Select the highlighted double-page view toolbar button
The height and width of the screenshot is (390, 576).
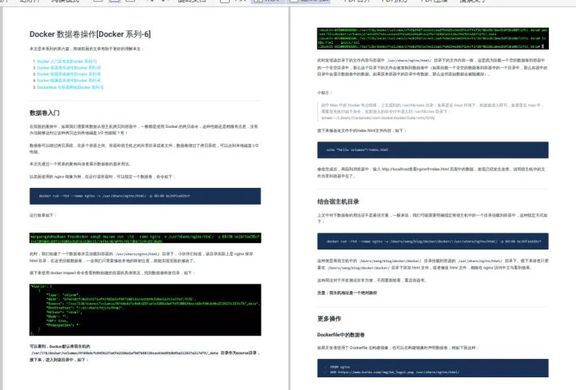pos(309,1)
